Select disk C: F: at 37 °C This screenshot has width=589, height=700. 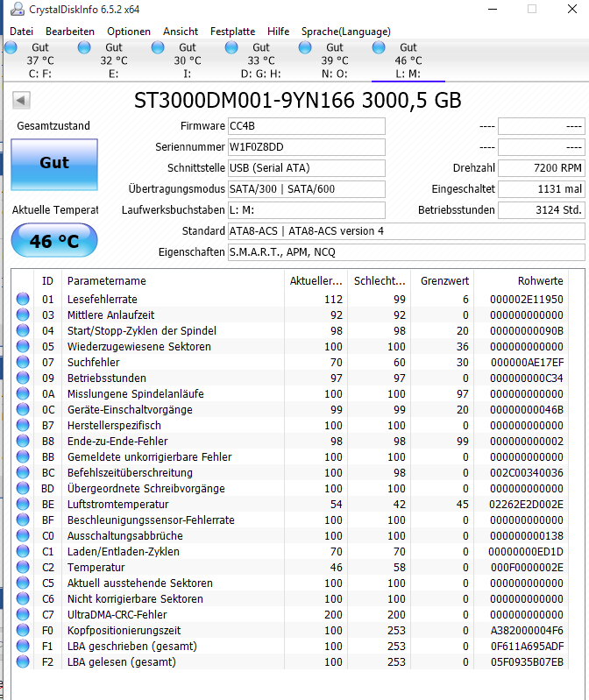point(40,60)
